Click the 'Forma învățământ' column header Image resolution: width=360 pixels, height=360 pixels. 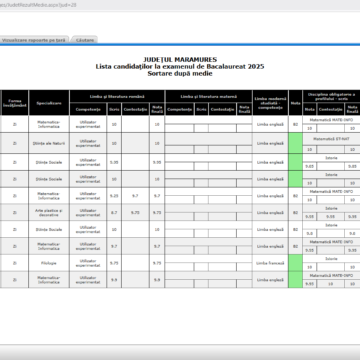click(x=15, y=103)
